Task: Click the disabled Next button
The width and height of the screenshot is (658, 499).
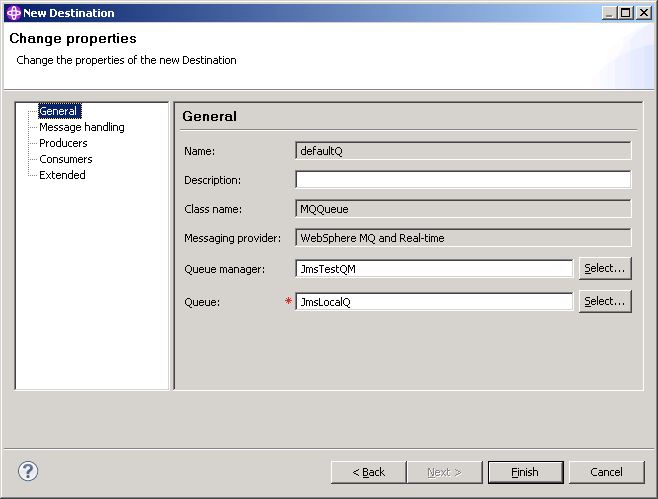Action: [x=444, y=472]
